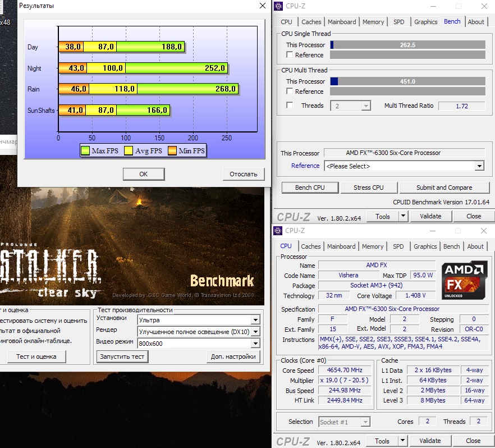Click the AMD FX Unlocked logo

point(464,280)
